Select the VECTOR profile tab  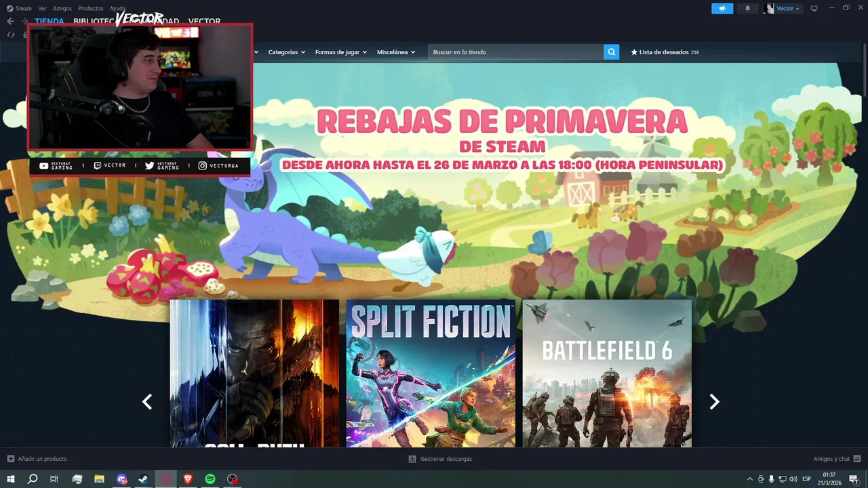click(x=204, y=21)
